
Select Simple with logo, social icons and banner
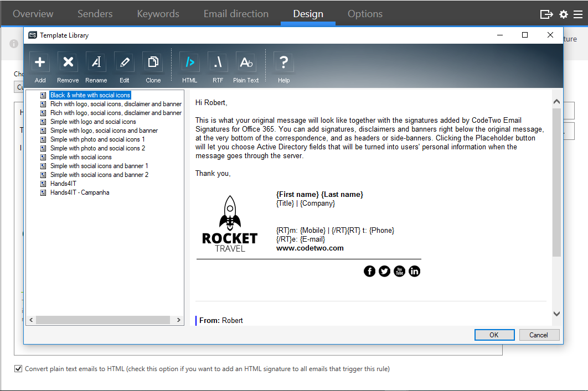104,131
